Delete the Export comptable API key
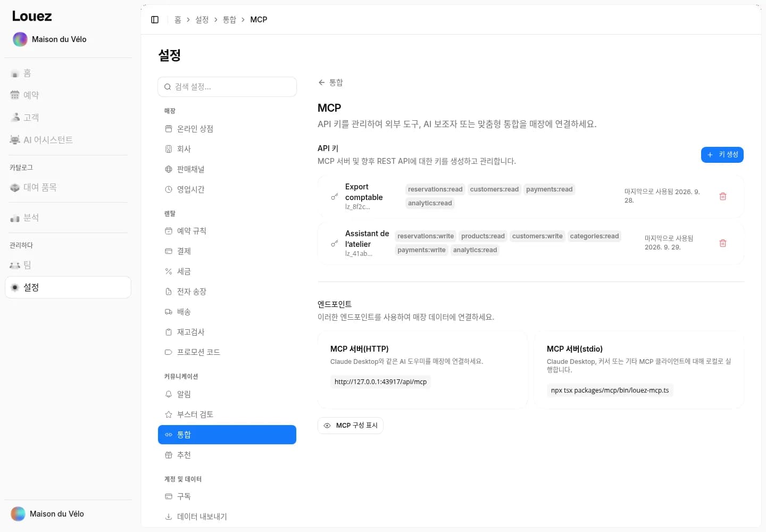 click(x=723, y=196)
